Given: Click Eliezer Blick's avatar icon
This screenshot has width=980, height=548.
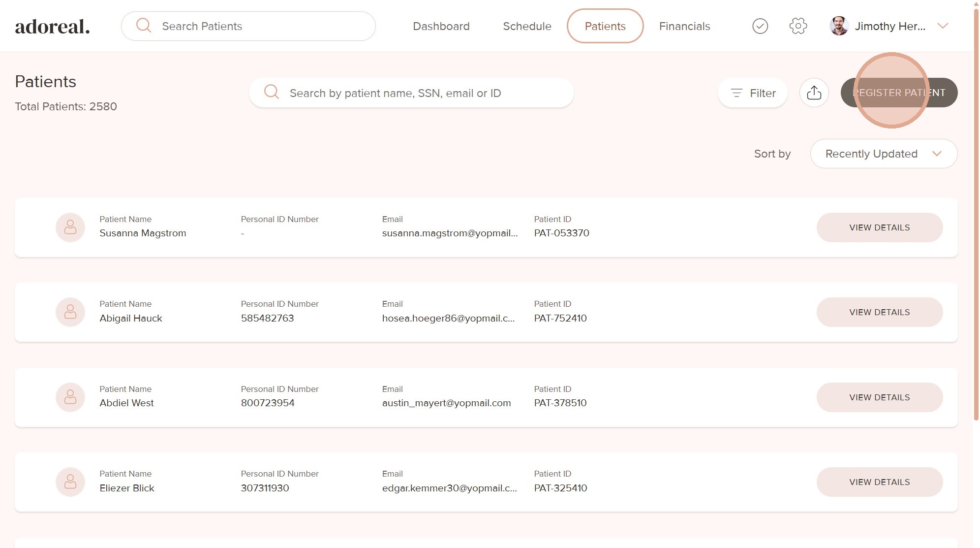Looking at the screenshot, I should pyautogui.click(x=70, y=482).
